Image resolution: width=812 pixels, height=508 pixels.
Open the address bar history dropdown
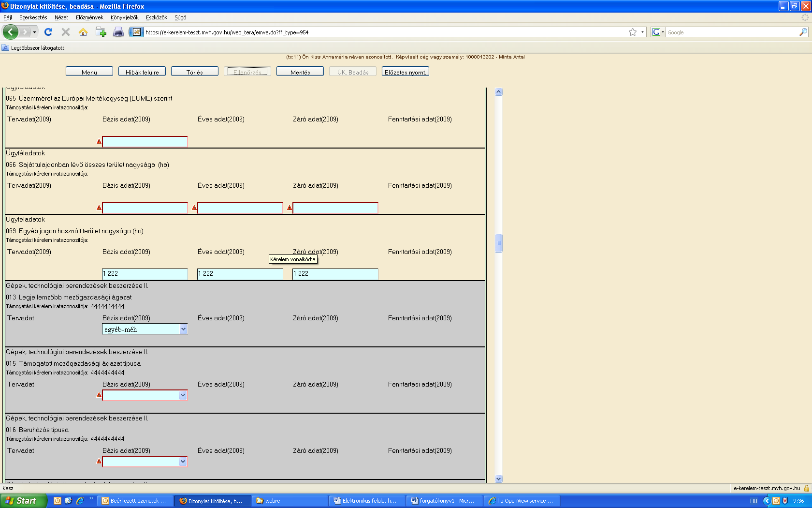coord(642,32)
